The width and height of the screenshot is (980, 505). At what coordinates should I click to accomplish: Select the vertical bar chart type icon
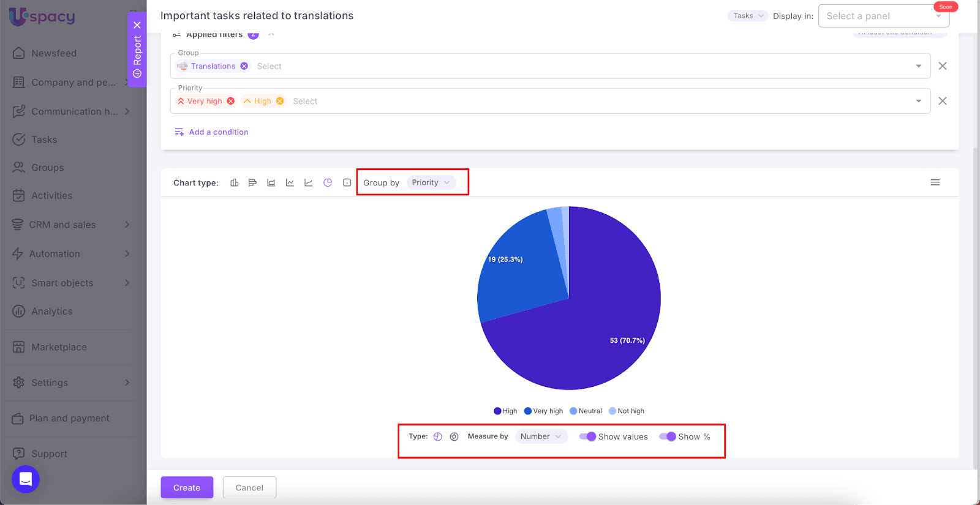(x=234, y=182)
